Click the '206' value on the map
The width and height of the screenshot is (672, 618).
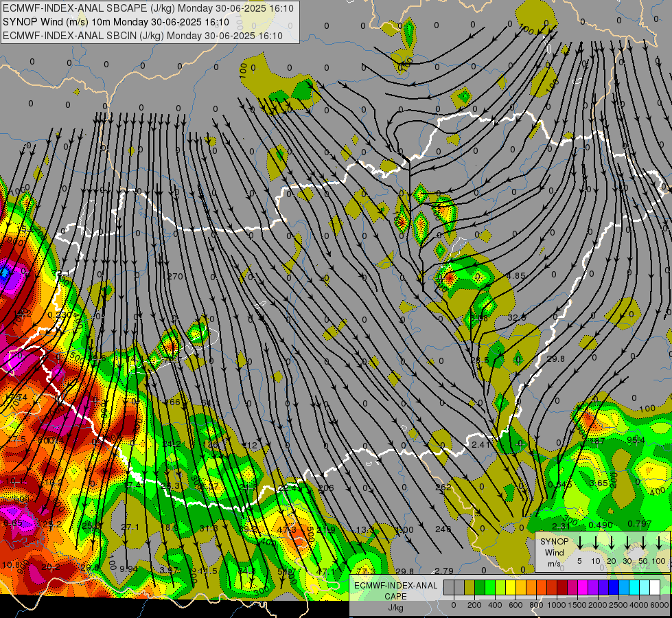[327, 488]
